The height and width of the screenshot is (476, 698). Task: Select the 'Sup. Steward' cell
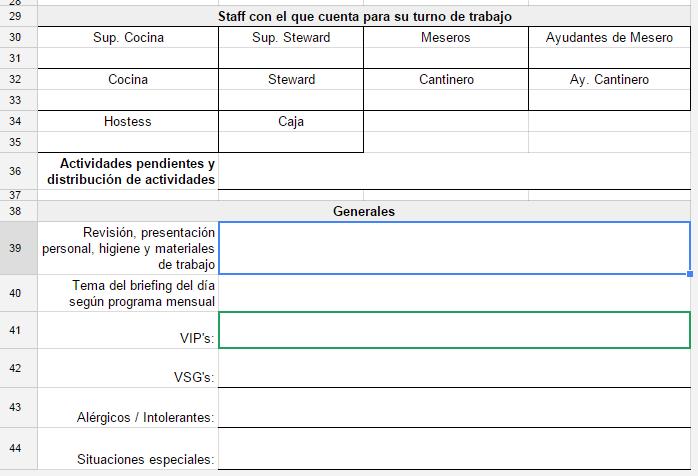pos(291,38)
